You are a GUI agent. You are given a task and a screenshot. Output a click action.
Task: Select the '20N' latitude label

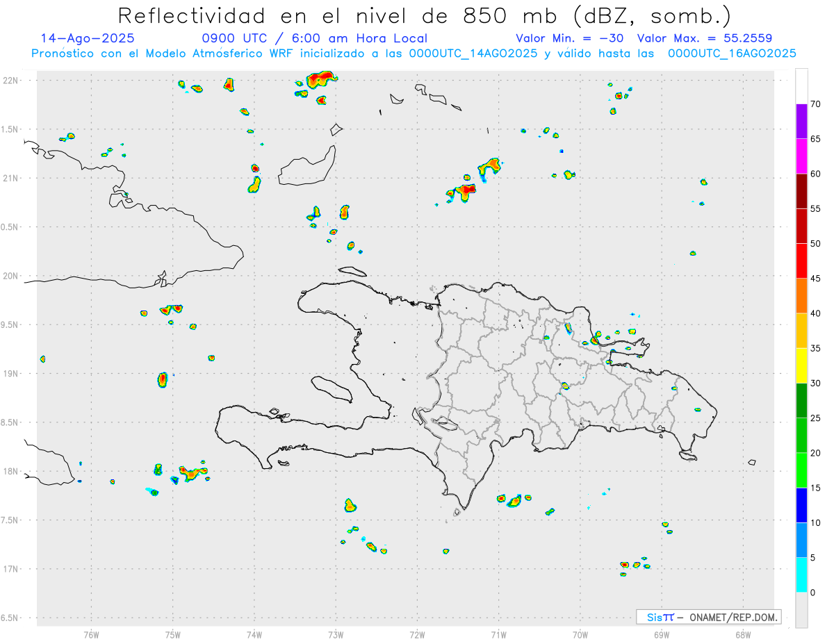[x=10, y=276]
